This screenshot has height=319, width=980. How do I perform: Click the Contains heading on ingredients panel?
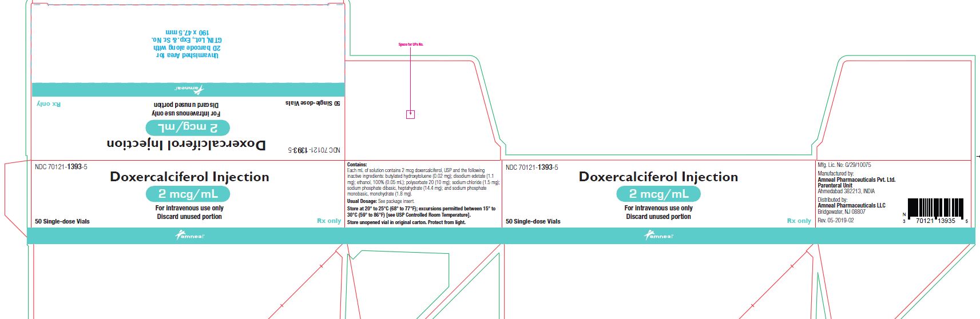coord(357,165)
